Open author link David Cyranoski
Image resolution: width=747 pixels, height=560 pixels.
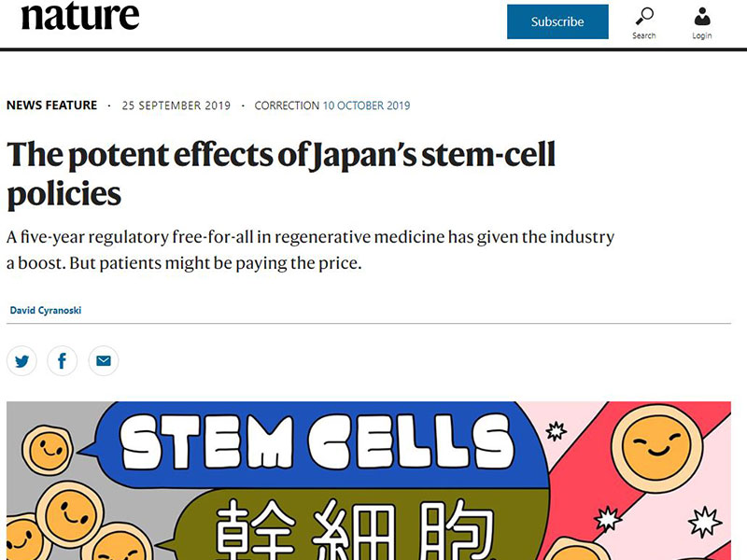[45, 311]
